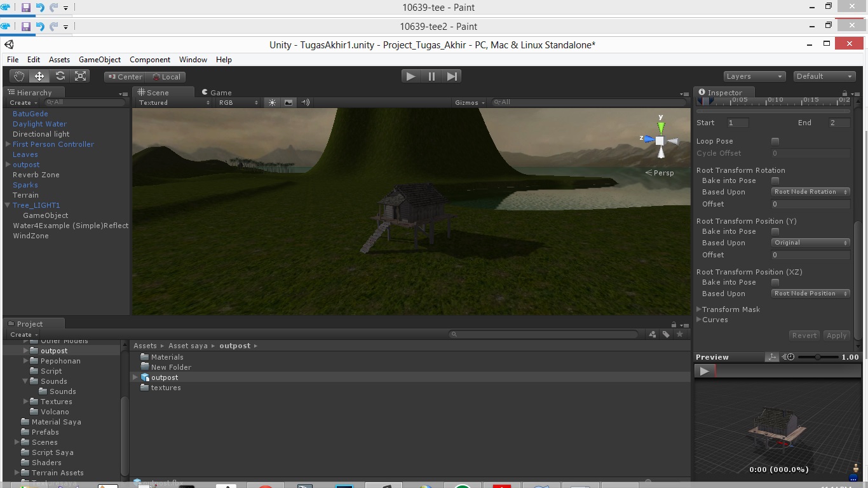Open Project search-by-type filter icon
The width and height of the screenshot is (868, 488).
[652, 334]
